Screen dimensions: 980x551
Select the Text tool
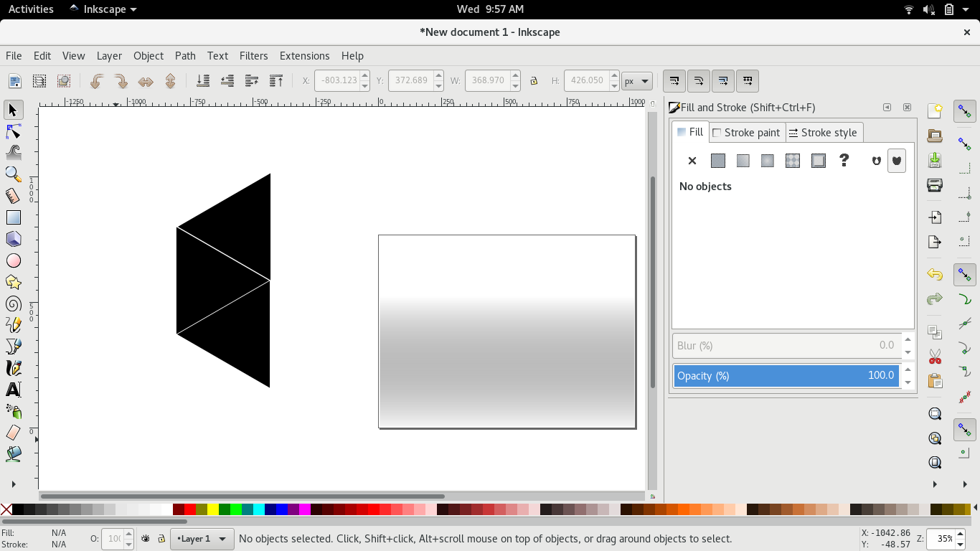click(14, 390)
